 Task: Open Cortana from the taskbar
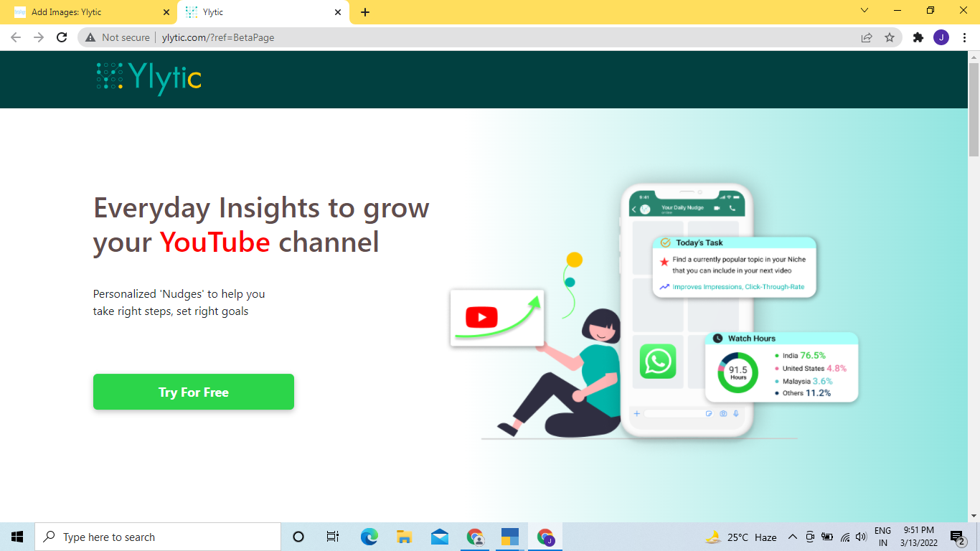coord(298,537)
